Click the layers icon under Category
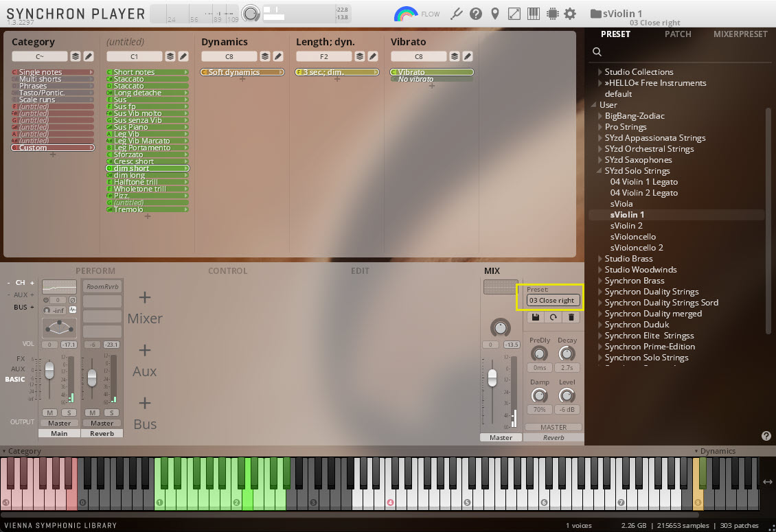This screenshot has height=532, width=776. click(76, 56)
